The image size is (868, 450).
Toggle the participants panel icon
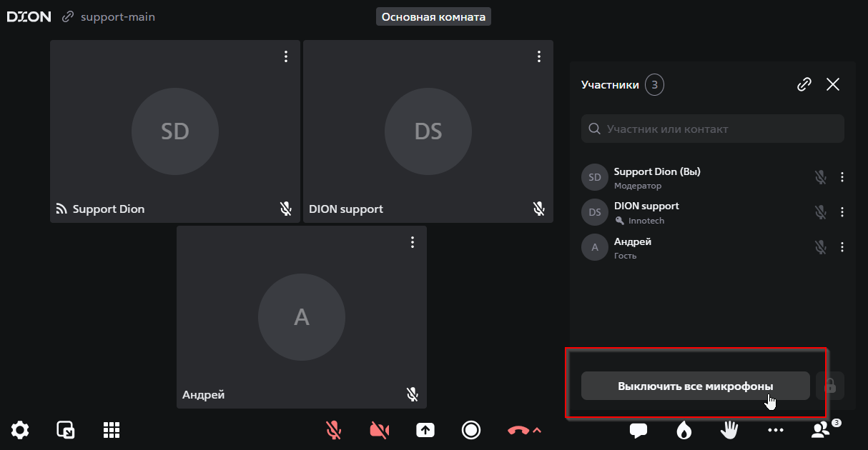[821, 430]
